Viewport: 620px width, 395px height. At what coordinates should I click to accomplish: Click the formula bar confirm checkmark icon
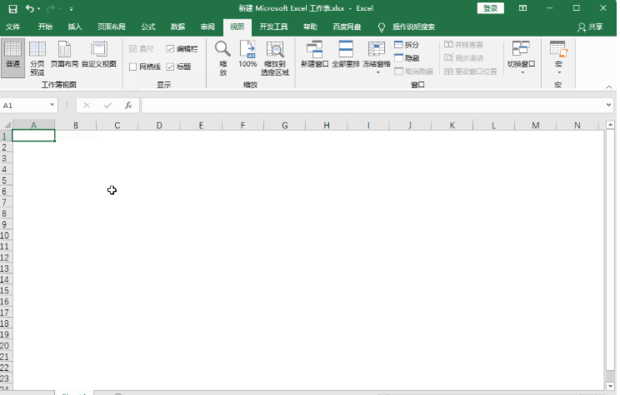click(108, 105)
